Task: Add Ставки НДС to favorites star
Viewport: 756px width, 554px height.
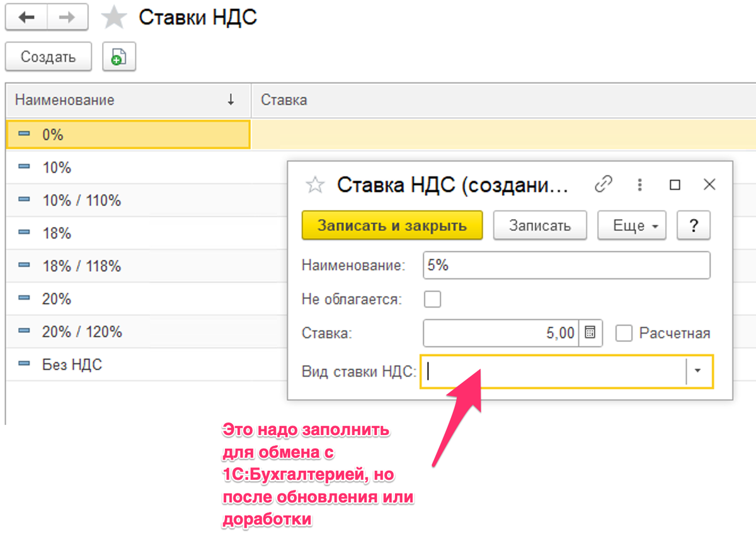Action: click(x=114, y=18)
